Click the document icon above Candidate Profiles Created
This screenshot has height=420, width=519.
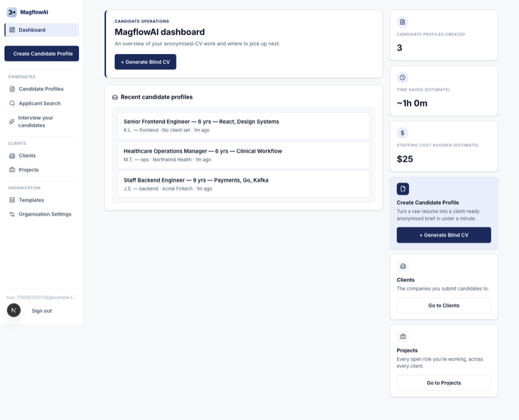(403, 22)
